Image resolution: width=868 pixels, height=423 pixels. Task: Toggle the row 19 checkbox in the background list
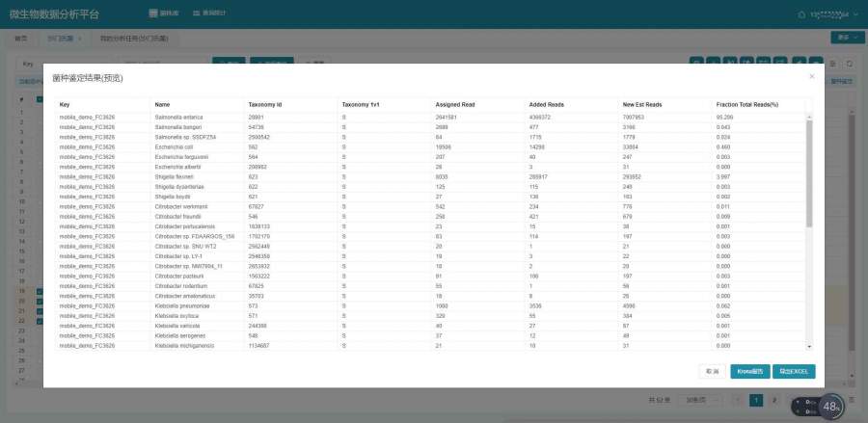[x=40, y=291]
